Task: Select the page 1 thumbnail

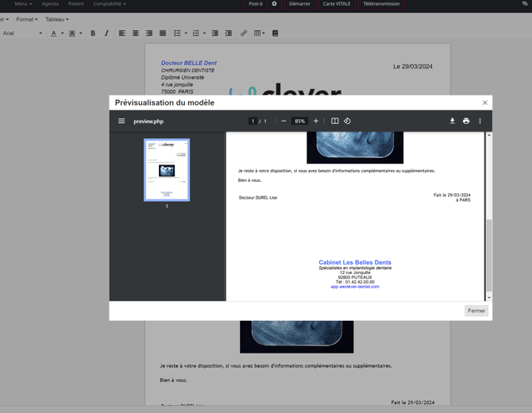Action: tap(167, 170)
